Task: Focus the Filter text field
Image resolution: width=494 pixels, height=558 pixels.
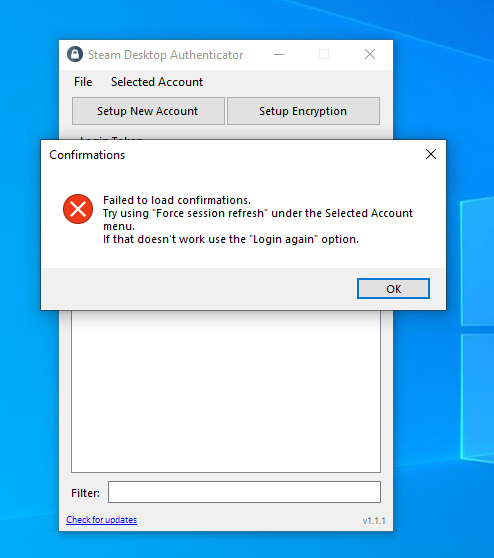Action: (x=244, y=492)
